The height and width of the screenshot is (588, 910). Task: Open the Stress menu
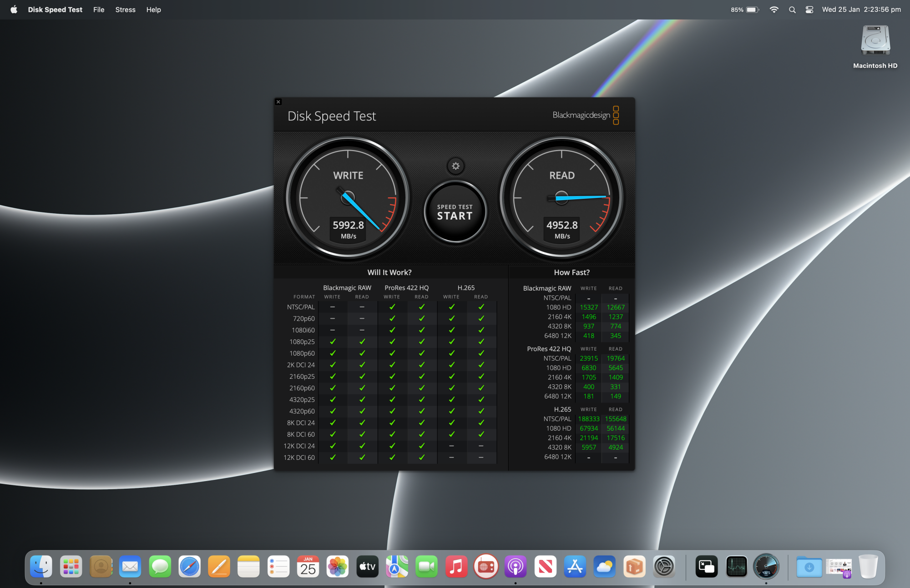point(125,10)
